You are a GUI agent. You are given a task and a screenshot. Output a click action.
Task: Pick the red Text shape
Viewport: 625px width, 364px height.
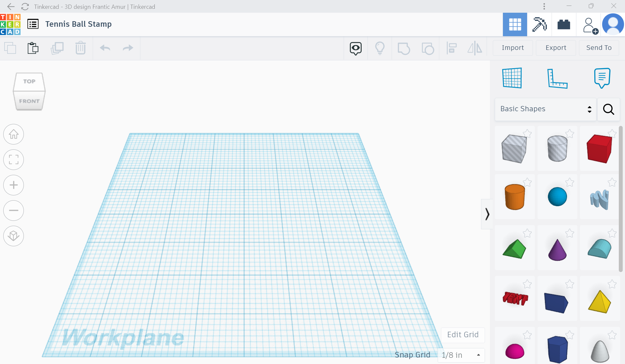point(515,298)
